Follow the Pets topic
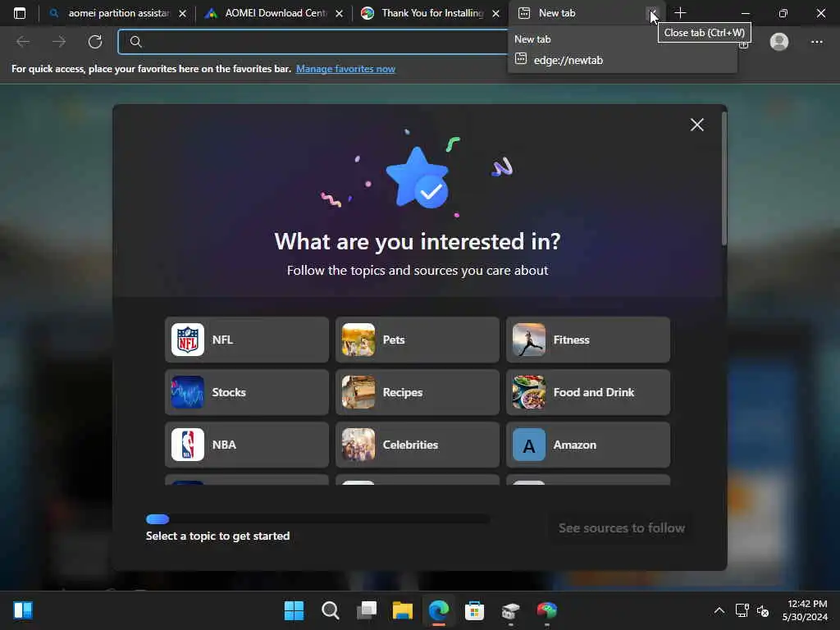Image resolution: width=840 pixels, height=630 pixels. [418, 340]
